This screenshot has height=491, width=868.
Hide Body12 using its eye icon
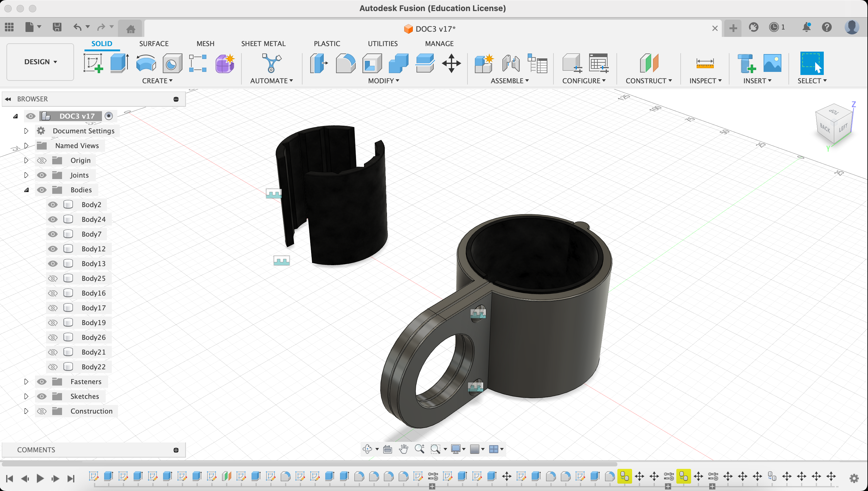click(53, 249)
